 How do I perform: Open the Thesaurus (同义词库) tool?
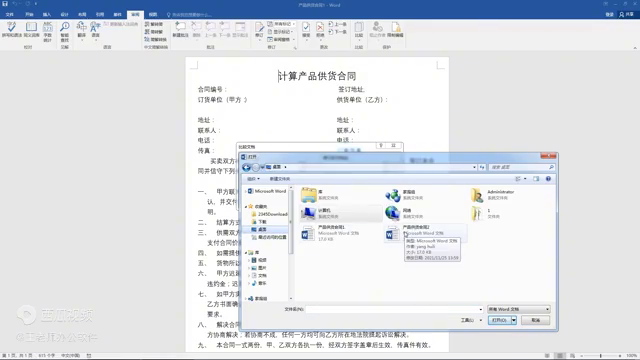(31, 30)
